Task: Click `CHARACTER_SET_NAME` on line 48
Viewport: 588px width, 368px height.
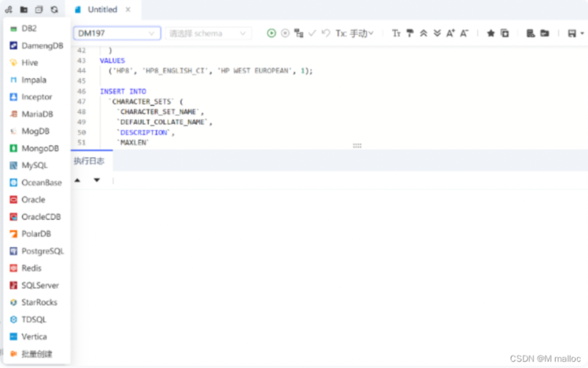Action: pyautogui.click(x=158, y=112)
